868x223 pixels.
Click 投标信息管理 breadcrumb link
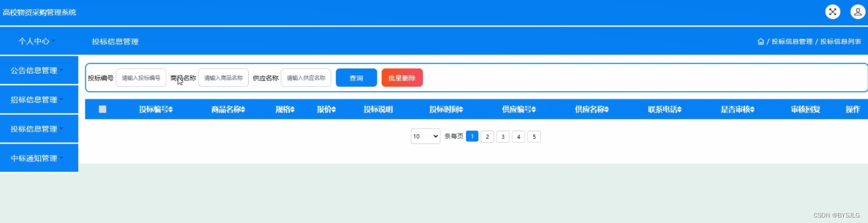click(792, 42)
